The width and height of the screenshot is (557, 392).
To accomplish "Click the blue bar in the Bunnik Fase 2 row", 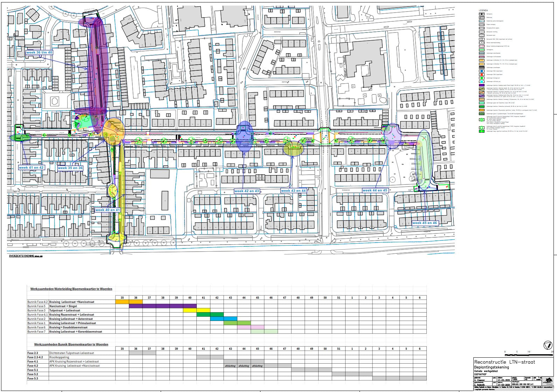I will [224, 319].
